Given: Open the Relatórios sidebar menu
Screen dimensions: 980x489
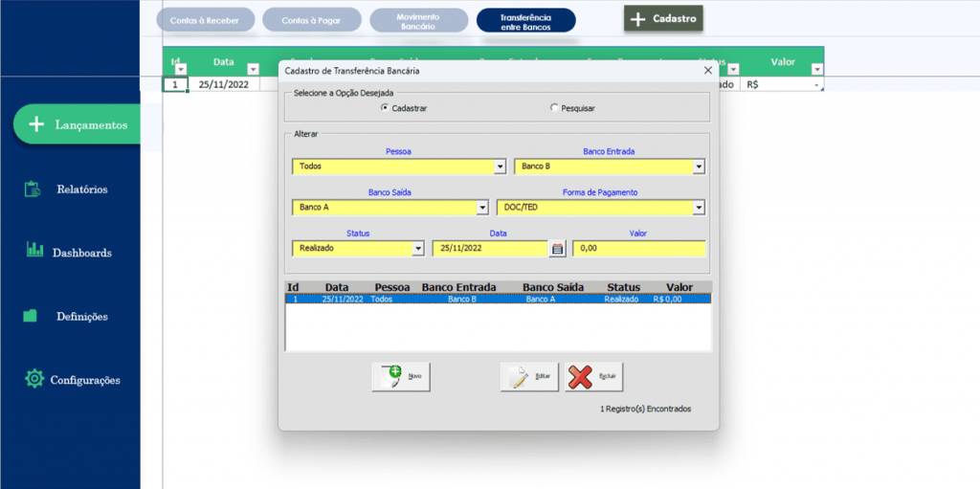Looking at the screenshot, I should pyautogui.click(x=81, y=189).
